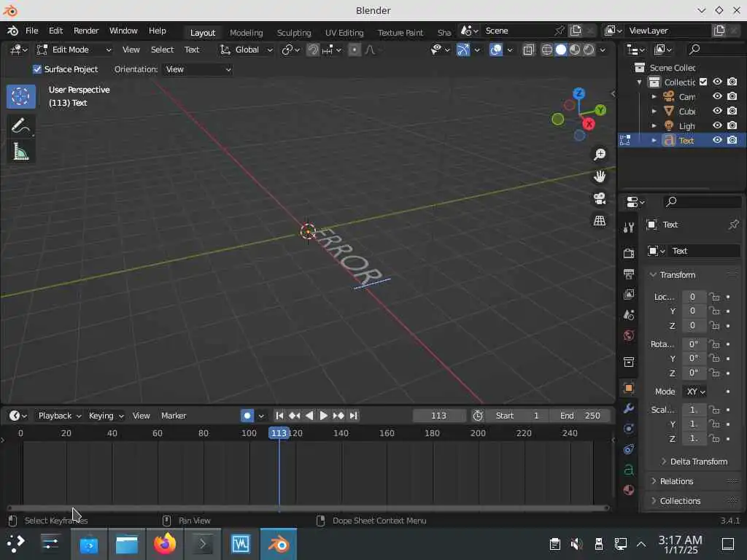The width and height of the screenshot is (747, 560).
Task: Open the Scene properties tab
Action: point(629,315)
